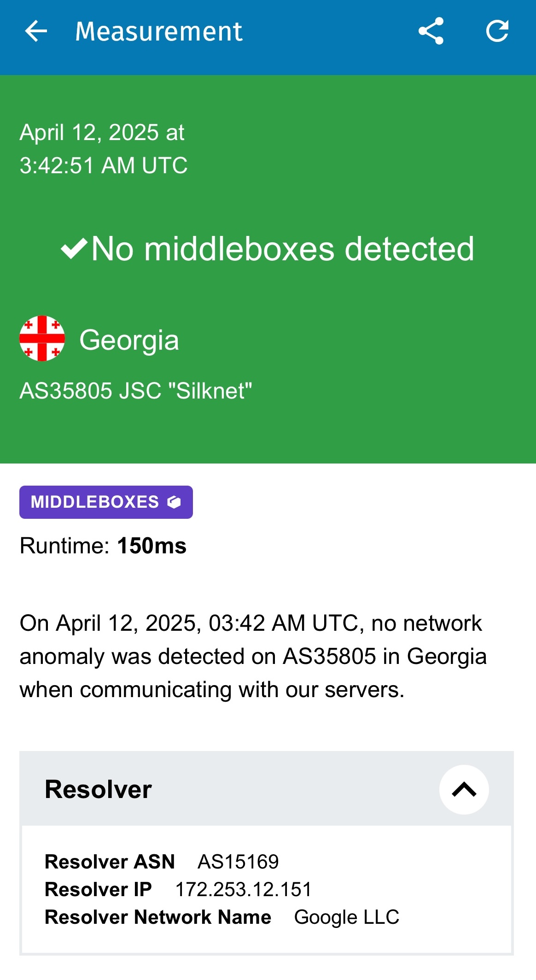Screen dimensions: 536x980
Task: Tap the Georgia country name
Action: click(129, 340)
